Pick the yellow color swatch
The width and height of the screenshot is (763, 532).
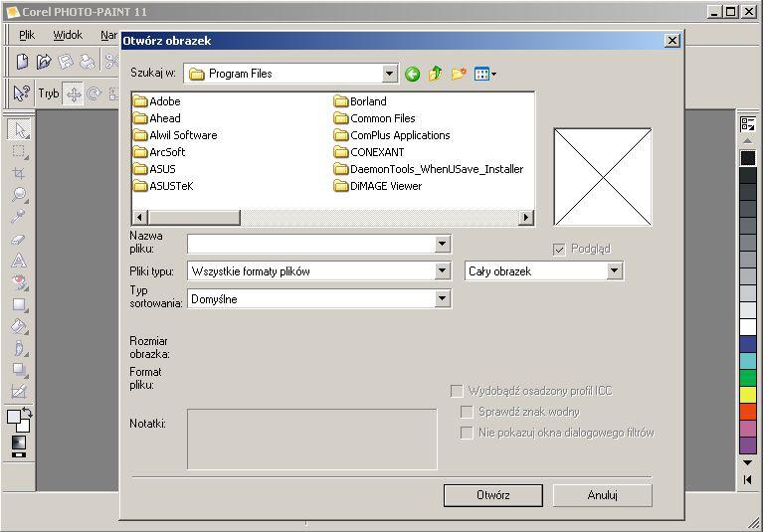click(x=748, y=395)
